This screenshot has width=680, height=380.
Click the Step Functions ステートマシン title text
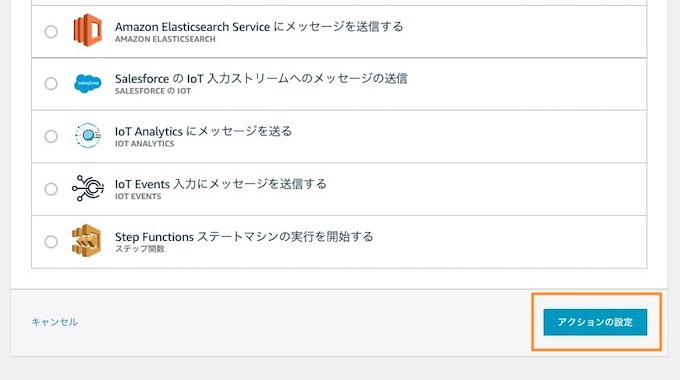click(x=244, y=237)
